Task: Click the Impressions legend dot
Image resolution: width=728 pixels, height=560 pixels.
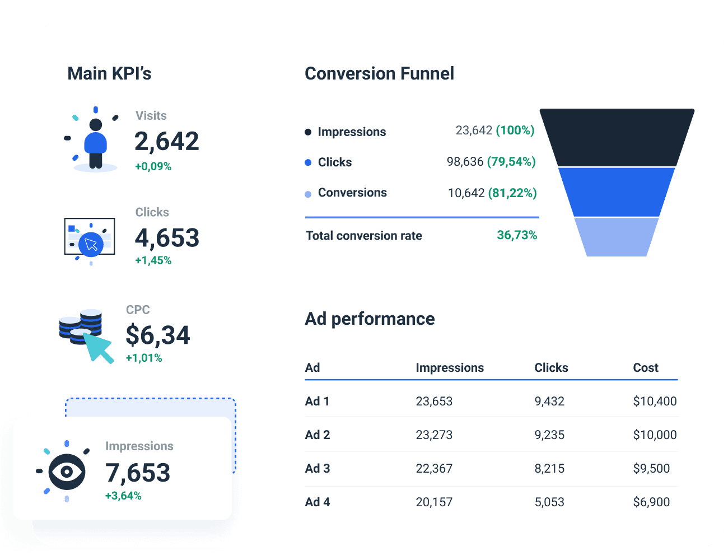Action: (x=307, y=131)
